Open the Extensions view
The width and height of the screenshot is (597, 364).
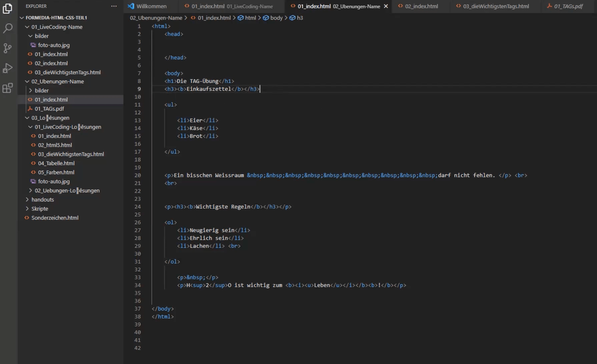(x=7, y=88)
